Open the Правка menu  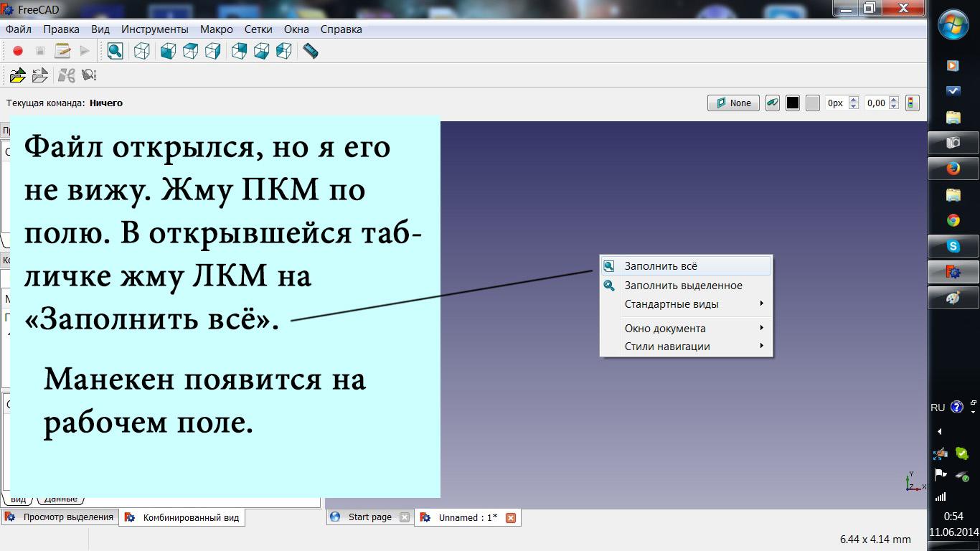coord(61,29)
